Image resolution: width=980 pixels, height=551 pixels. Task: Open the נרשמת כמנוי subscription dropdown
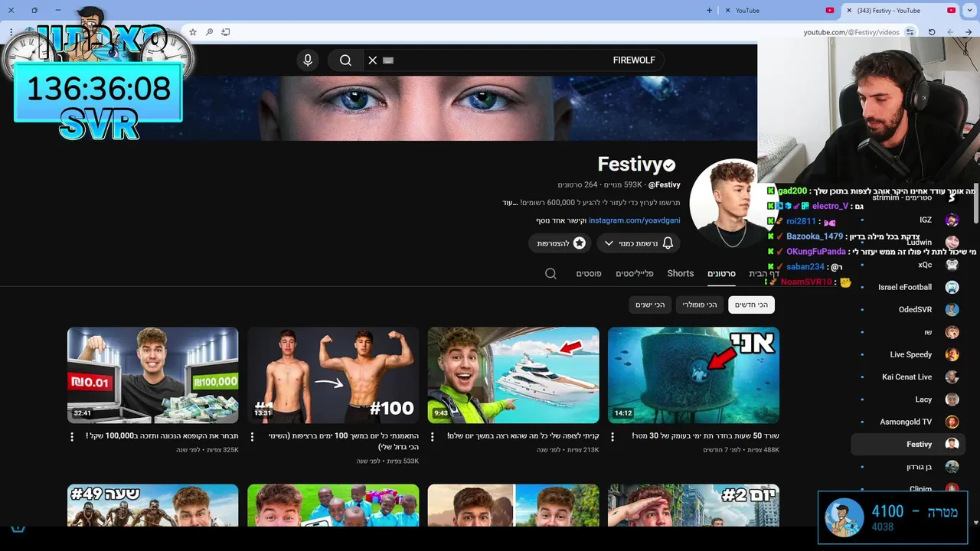[639, 243]
